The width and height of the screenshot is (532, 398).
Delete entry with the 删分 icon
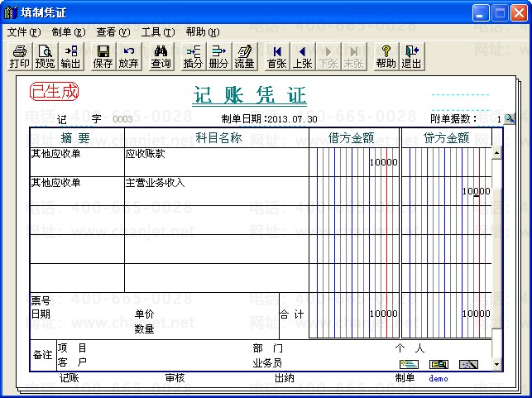click(218, 56)
